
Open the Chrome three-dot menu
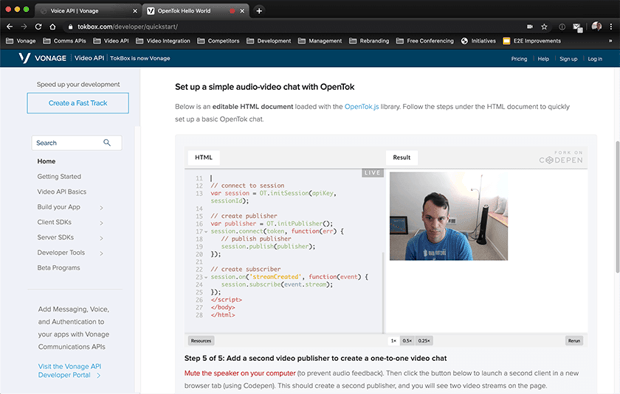[x=611, y=27]
